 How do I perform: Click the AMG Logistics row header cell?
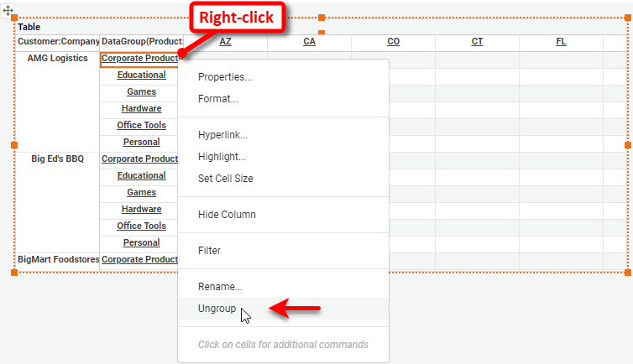[58, 59]
